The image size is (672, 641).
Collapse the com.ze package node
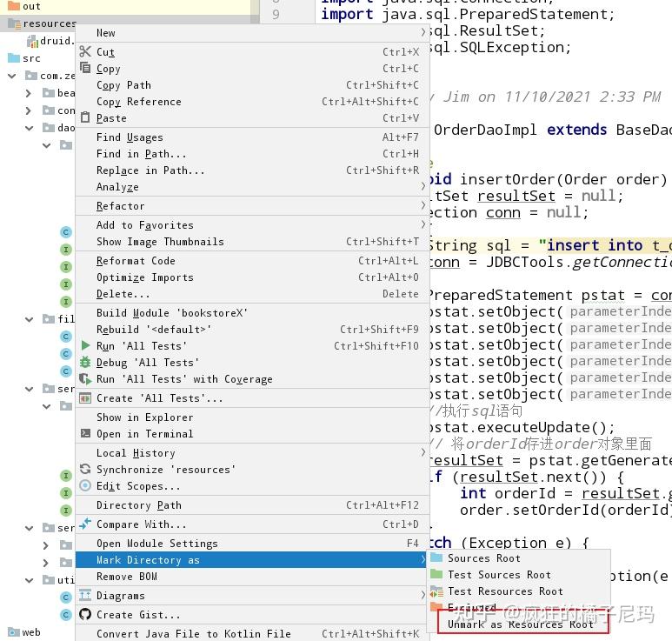12,76
